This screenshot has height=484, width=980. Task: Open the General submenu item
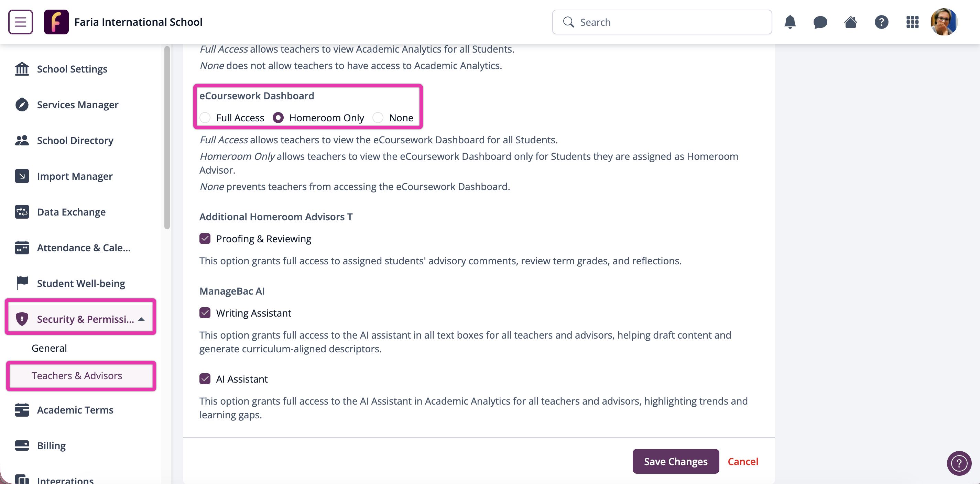coord(49,348)
